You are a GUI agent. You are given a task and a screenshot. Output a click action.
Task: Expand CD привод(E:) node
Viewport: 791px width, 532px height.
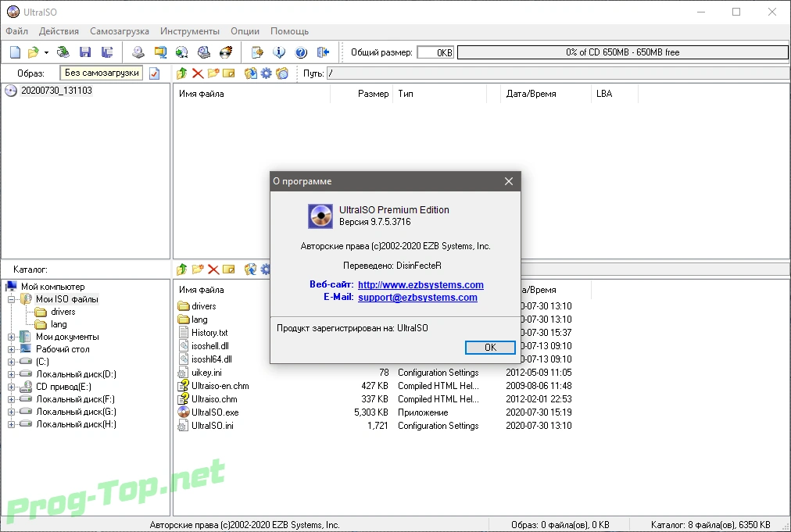pos(11,387)
